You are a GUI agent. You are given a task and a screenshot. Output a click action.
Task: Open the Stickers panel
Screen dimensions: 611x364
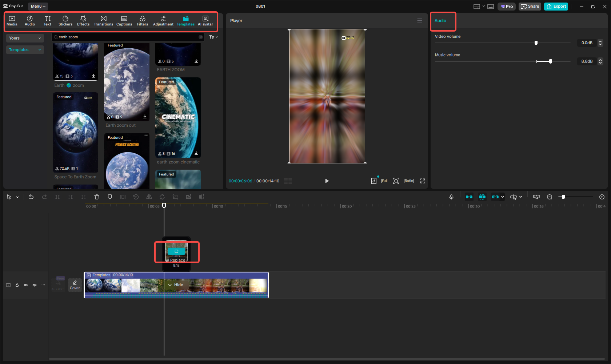(65, 21)
